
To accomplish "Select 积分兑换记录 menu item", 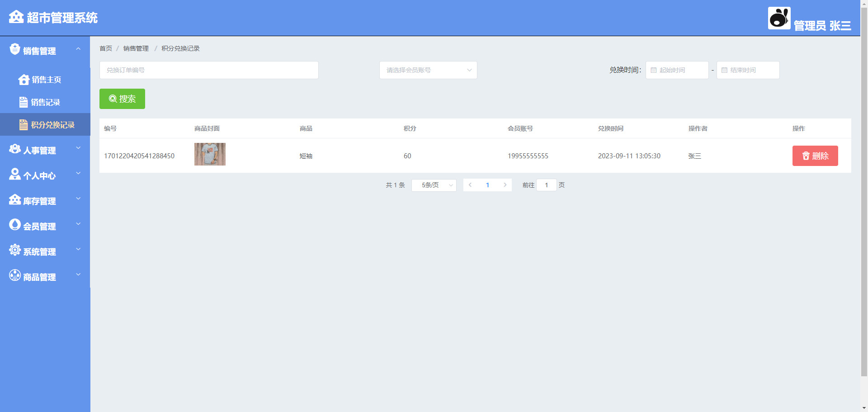I will [45, 125].
